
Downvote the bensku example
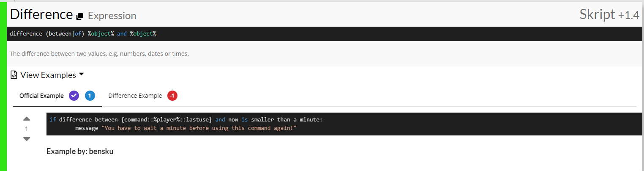(27, 139)
